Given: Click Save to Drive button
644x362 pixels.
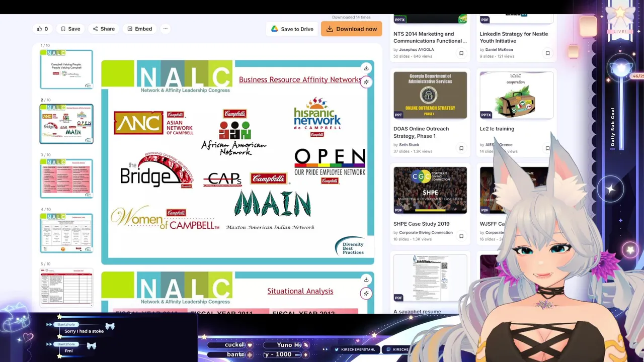Looking at the screenshot, I should point(292,29).
